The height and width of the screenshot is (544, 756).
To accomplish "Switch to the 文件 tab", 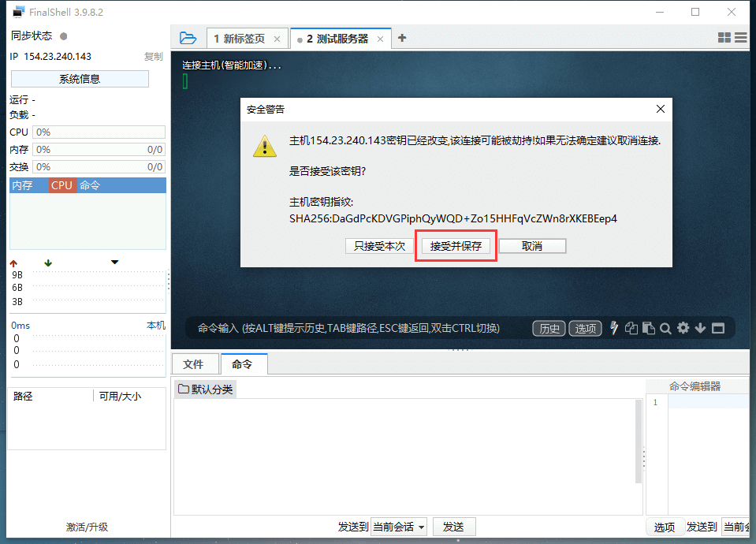I will pyautogui.click(x=195, y=363).
